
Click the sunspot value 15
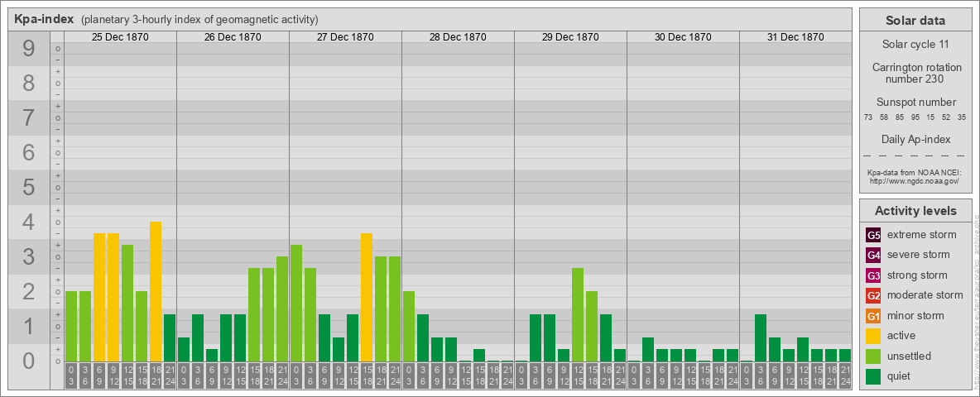point(930,117)
